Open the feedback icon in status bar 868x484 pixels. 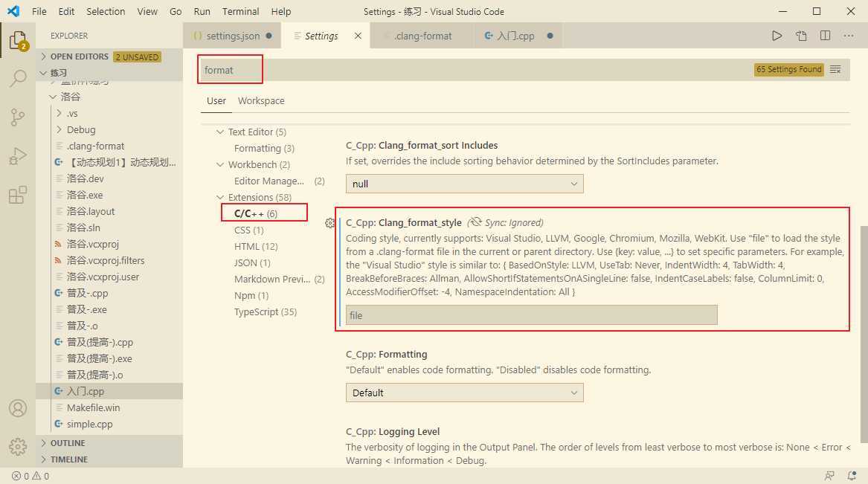(829, 477)
